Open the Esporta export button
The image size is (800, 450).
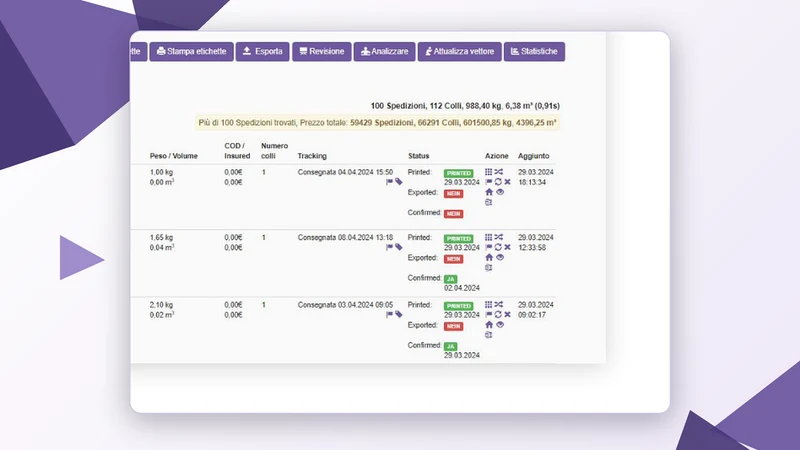[x=262, y=52]
